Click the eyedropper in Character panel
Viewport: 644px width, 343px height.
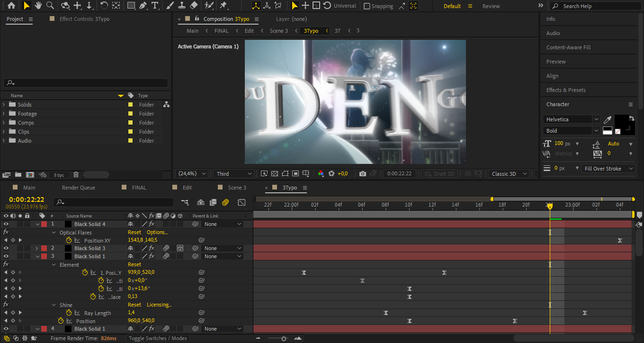608,120
